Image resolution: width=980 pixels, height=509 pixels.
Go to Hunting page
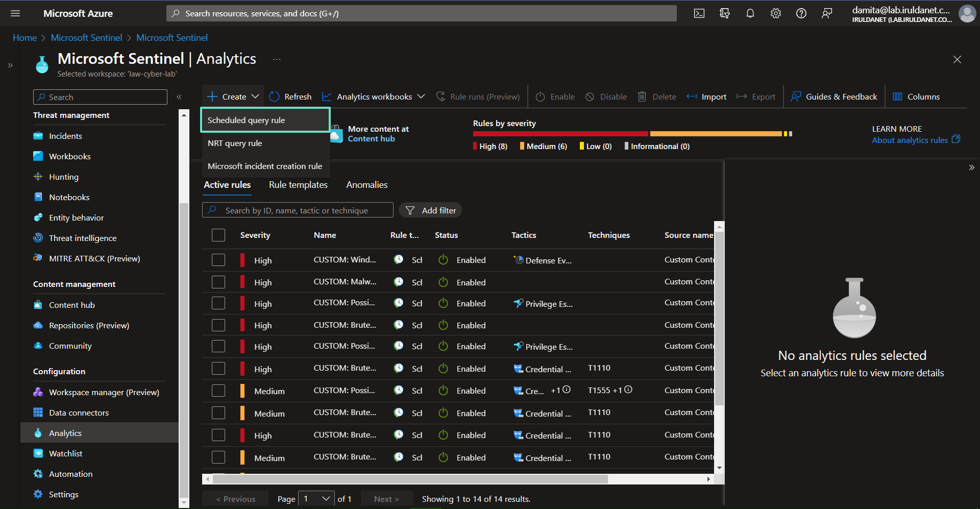tap(64, 177)
